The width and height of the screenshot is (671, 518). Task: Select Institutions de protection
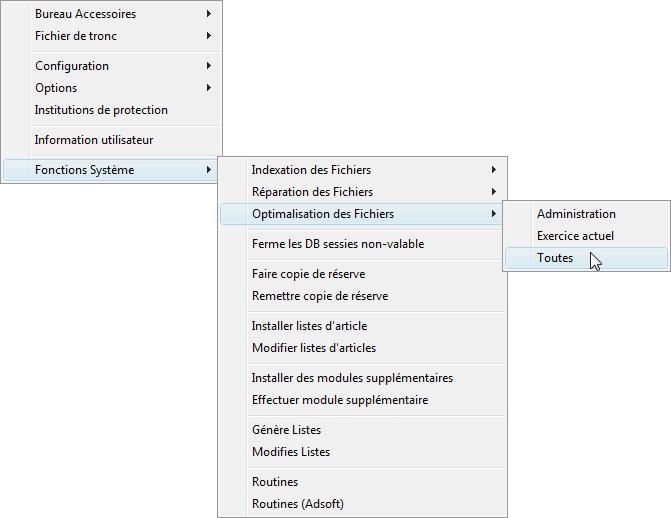(111, 110)
